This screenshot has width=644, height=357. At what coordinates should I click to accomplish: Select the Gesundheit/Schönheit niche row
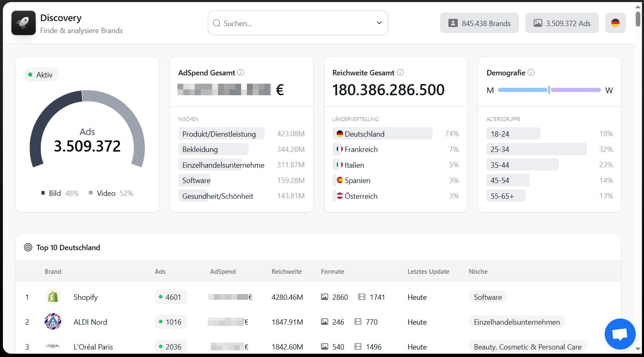[x=242, y=196]
